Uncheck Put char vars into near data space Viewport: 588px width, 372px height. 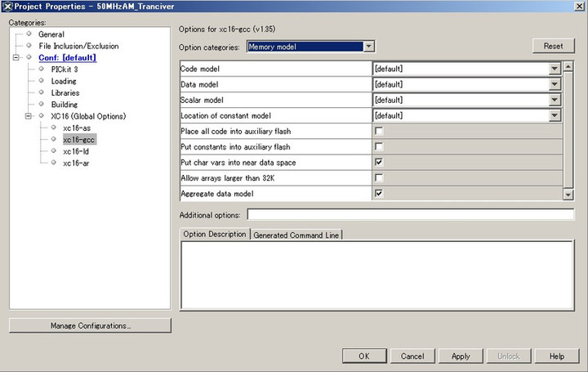pyautogui.click(x=379, y=162)
